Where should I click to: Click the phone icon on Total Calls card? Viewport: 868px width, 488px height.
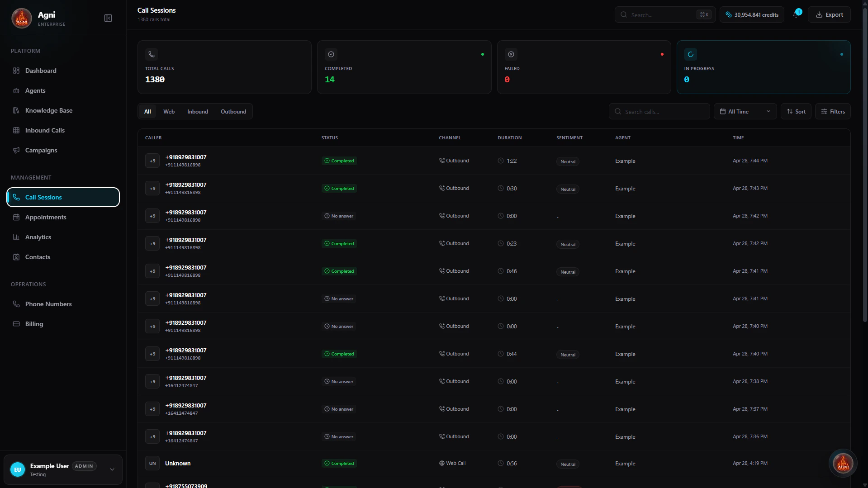(x=152, y=54)
